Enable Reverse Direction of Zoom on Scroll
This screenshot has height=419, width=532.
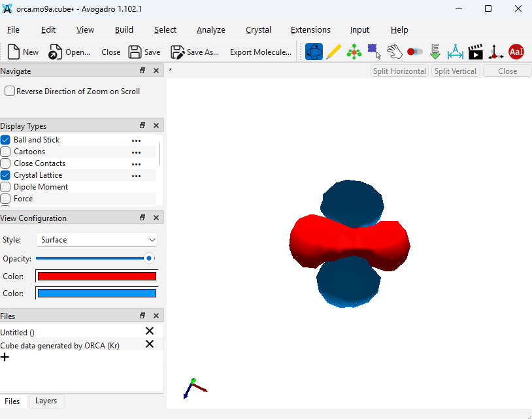click(x=10, y=92)
